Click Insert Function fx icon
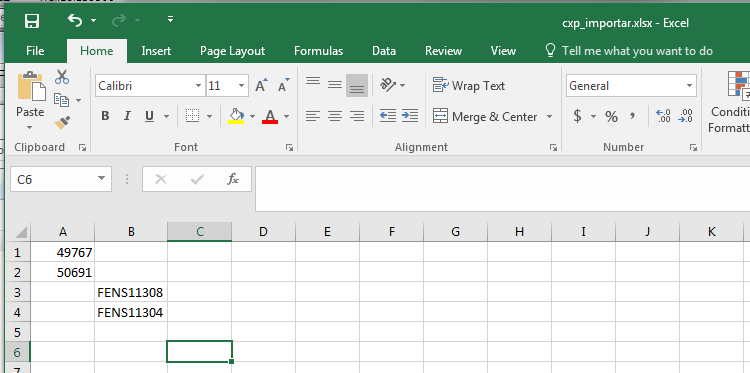750x373 pixels. pyautogui.click(x=232, y=179)
